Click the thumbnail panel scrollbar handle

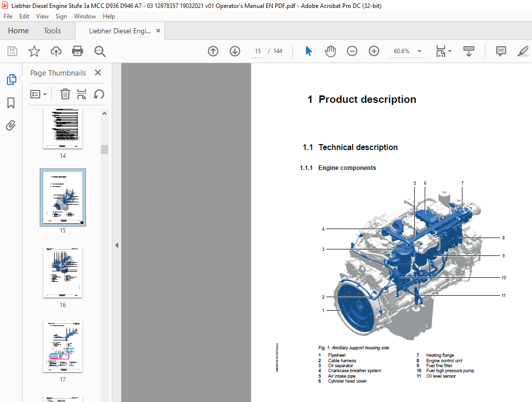coord(104,150)
